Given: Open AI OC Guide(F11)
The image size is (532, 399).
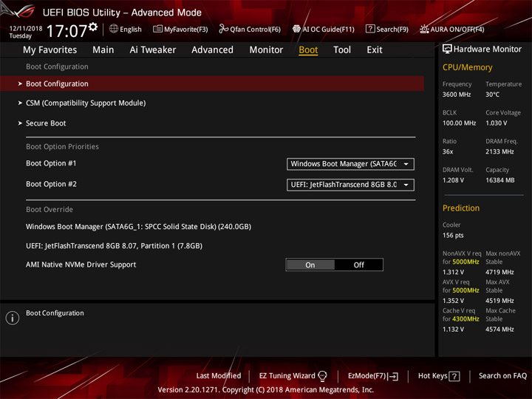Looking at the screenshot, I should coord(324,29).
